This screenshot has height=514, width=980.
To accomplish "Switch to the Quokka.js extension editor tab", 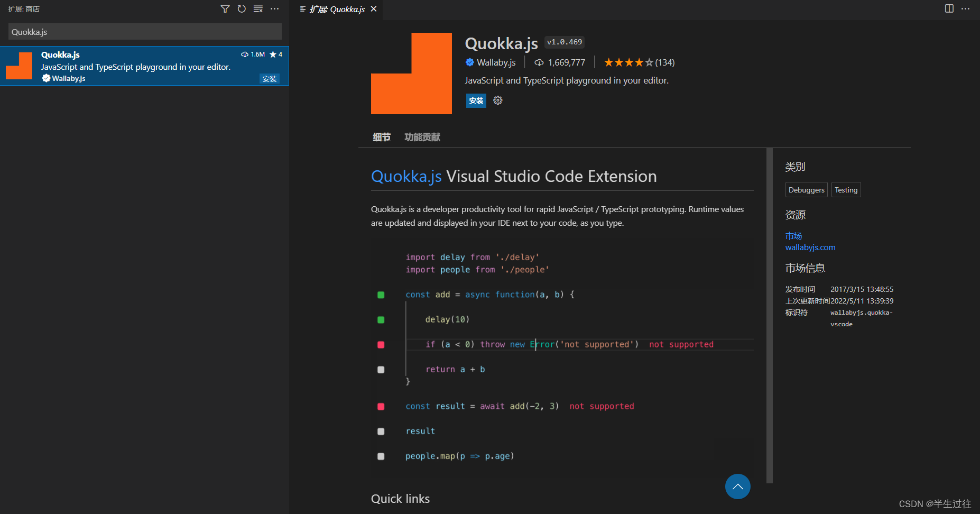I will tap(337, 10).
